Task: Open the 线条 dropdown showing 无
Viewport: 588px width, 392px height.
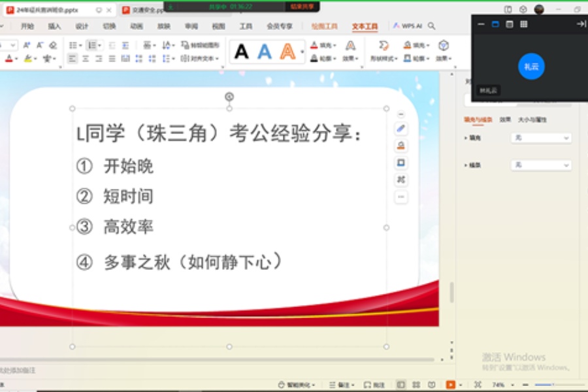Action: click(x=541, y=165)
